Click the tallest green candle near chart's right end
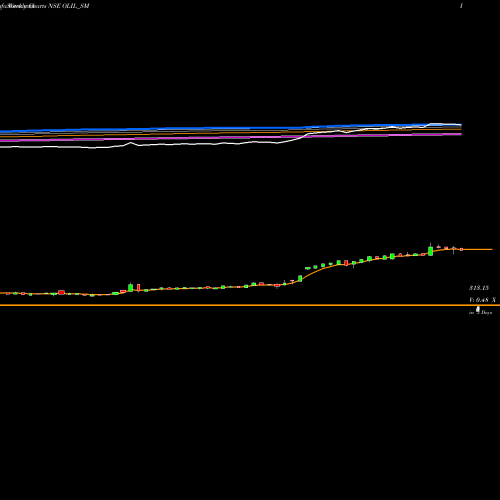 (x=430, y=251)
